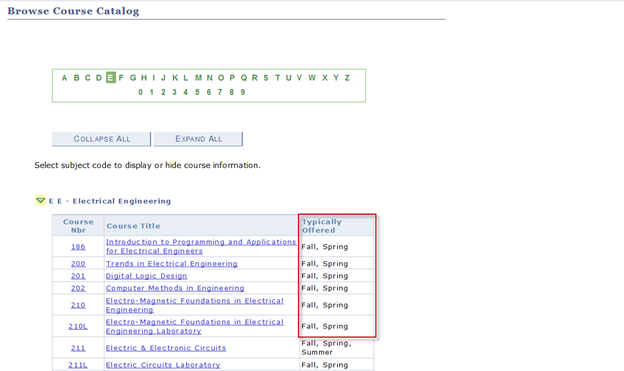Open course number 210L link
The width and height of the screenshot is (624, 371).
(x=78, y=326)
